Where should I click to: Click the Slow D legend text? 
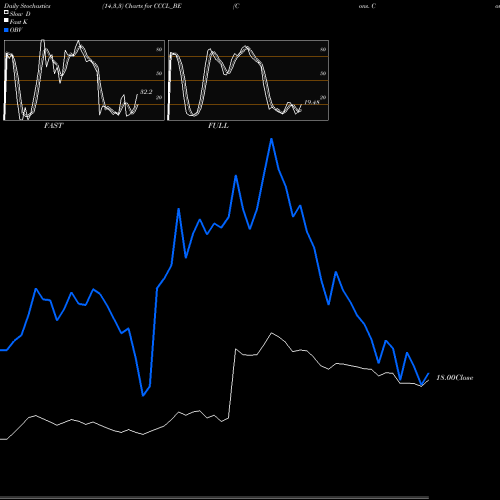click(20, 14)
